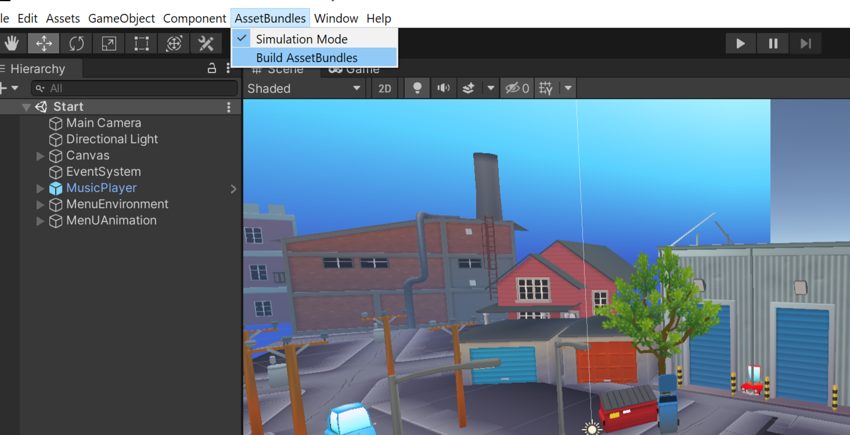Open the Shaded draw mode dropdown

pyautogui.click(x=304, y=88)
